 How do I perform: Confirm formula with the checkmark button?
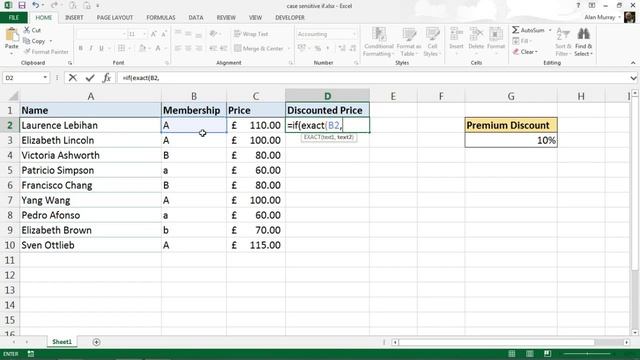pos(90,78)
